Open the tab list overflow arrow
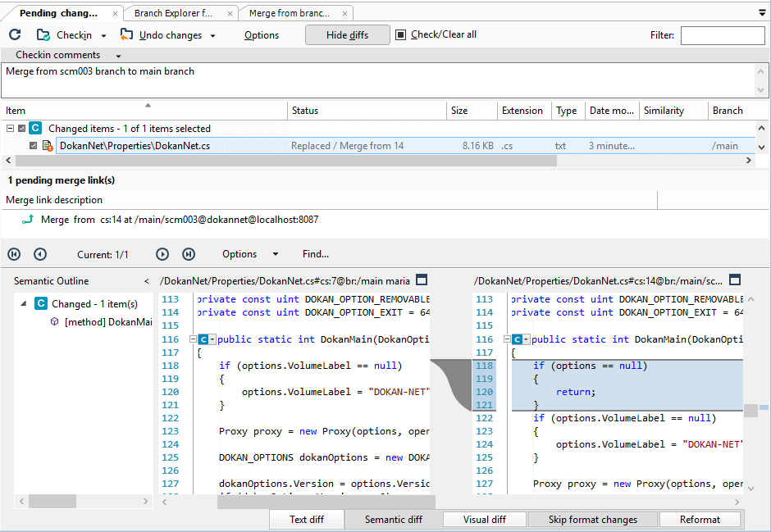771x532 pixels. click(x=762, y=13)
